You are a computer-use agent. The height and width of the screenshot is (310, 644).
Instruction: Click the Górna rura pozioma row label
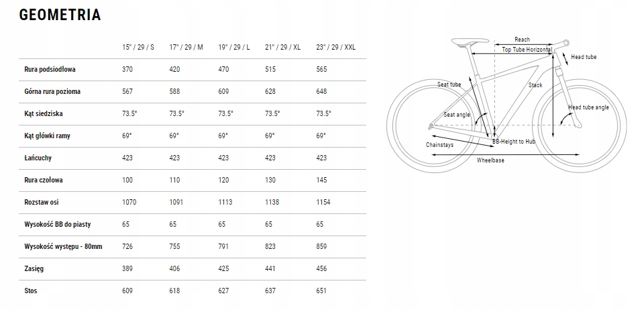pyautogui.click(x=52, y=91)
